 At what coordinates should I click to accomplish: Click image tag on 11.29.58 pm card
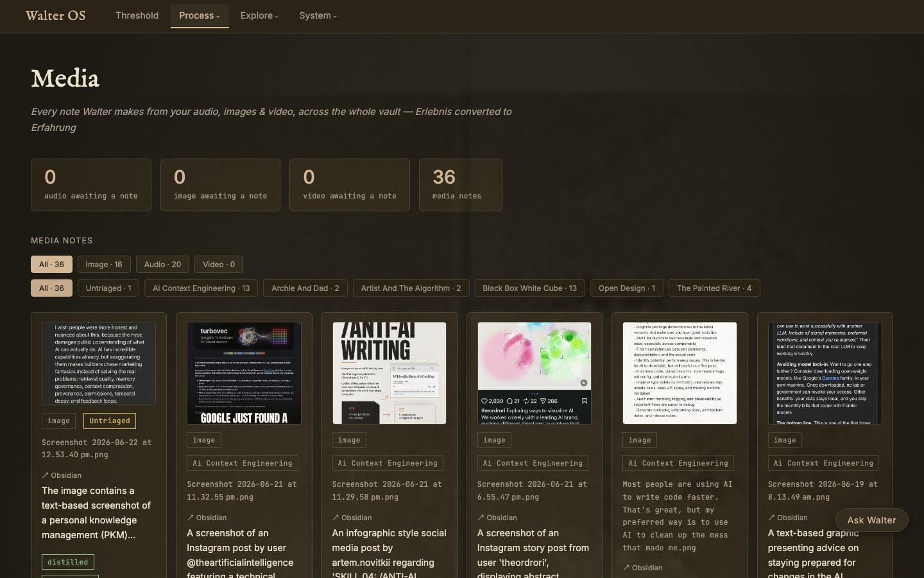pos(349,440)
